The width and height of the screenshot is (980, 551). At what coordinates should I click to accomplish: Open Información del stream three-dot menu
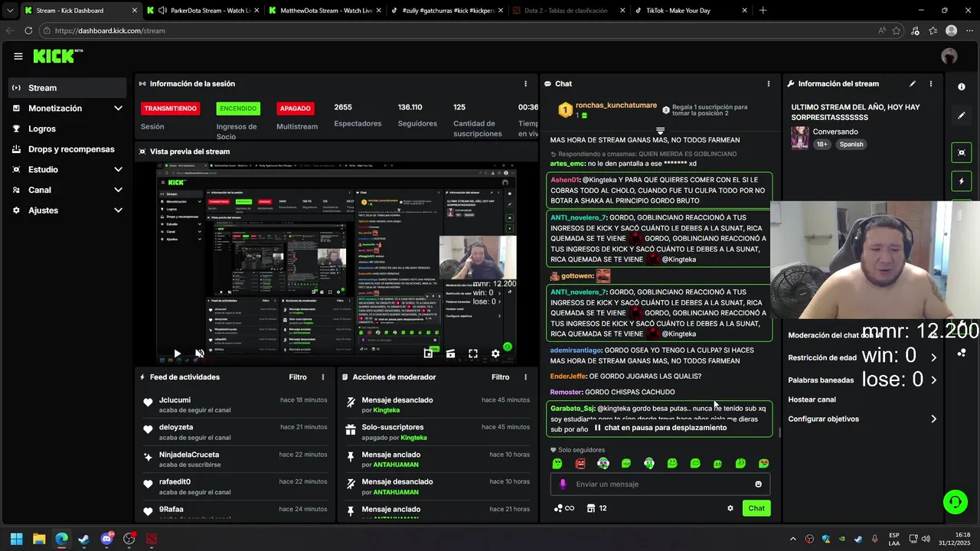point(931,84)
